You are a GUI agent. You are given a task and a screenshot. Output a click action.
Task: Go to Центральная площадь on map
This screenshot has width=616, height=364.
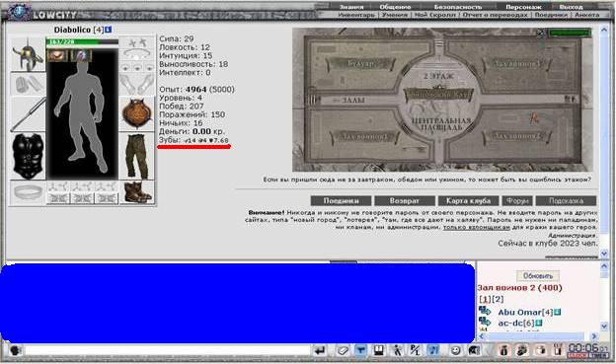point(441,123)
